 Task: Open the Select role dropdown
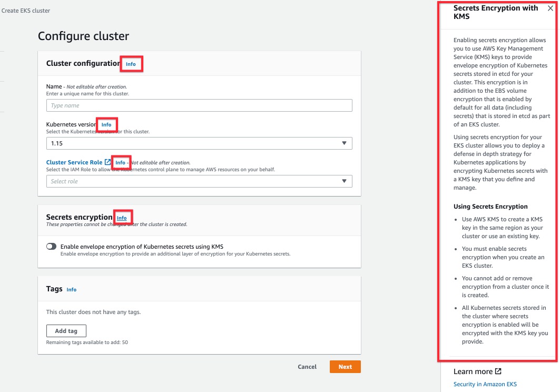[x=199, y=181]
